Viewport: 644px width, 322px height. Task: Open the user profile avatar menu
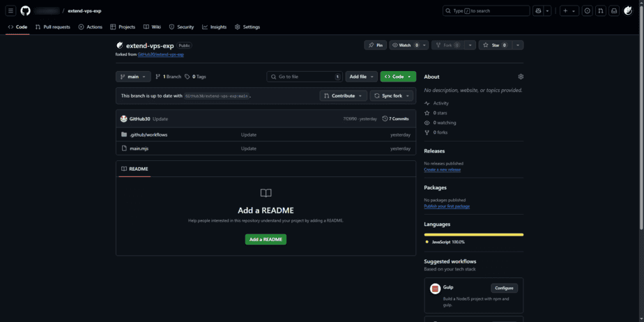tap(628, 10)
